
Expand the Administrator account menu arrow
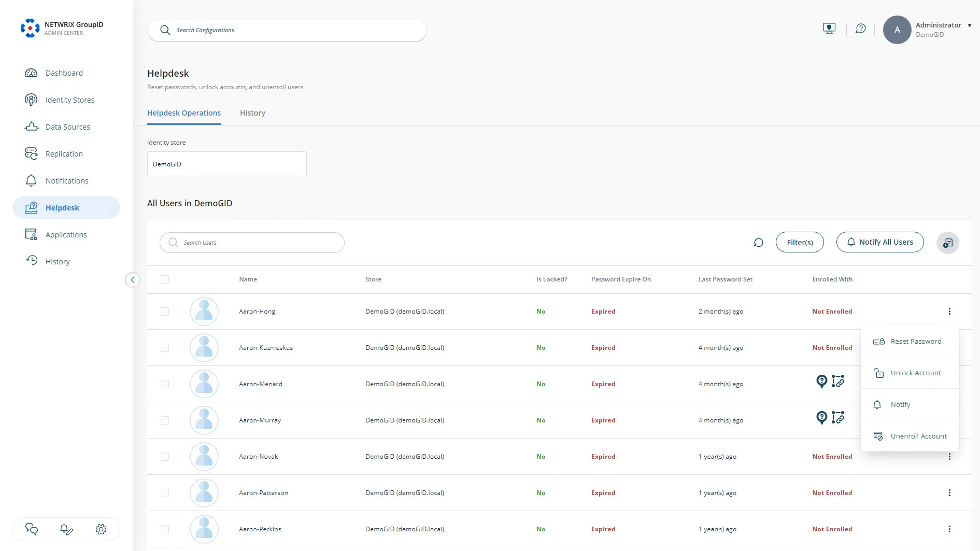969,25
